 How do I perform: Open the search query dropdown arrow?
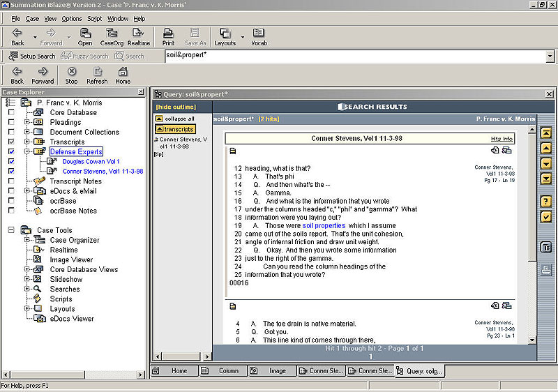click(550, 56)
